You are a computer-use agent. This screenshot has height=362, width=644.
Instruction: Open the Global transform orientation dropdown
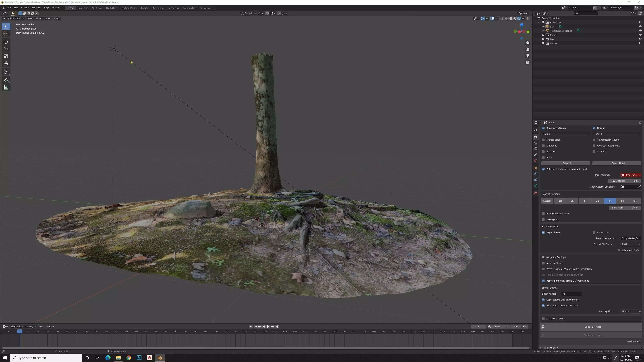[248, 13]
